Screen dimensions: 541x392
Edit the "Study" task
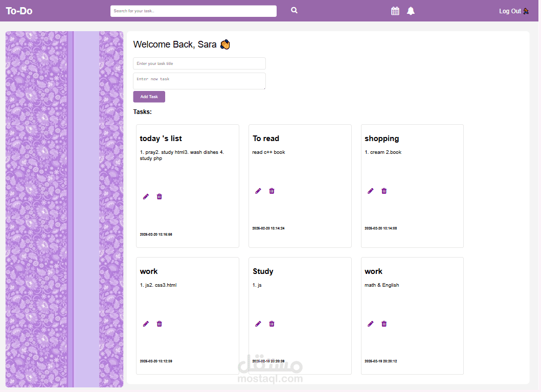tap(258, 324)
